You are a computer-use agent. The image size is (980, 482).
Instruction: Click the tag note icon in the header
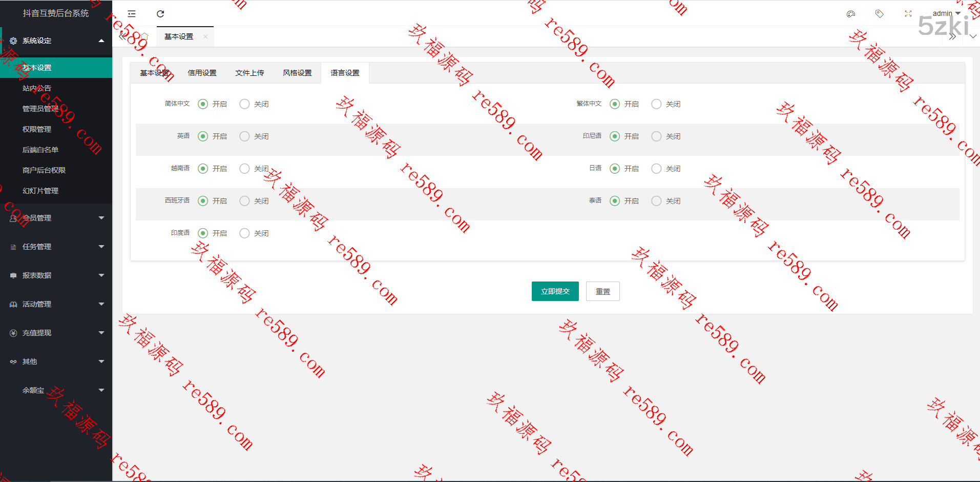[x=880, y=14]
